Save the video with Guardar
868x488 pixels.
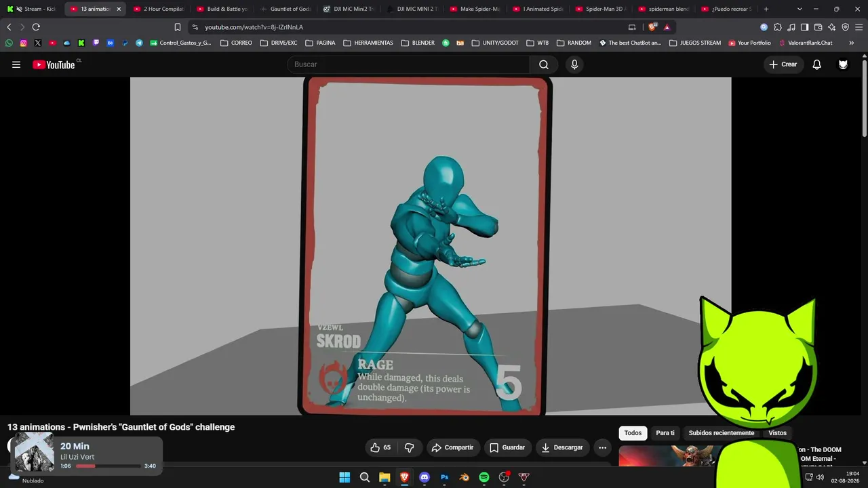pos(507,447)
